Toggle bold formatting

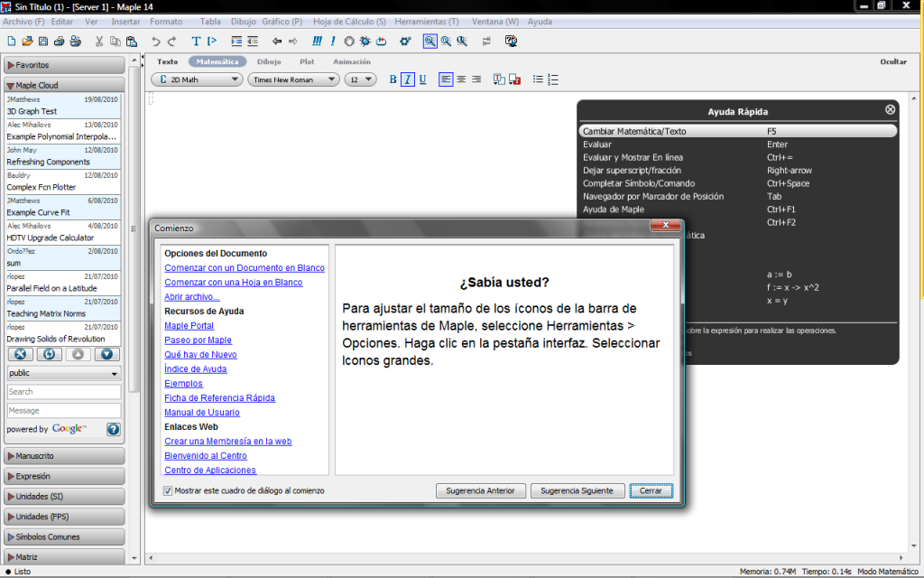[x=393, y=79]
